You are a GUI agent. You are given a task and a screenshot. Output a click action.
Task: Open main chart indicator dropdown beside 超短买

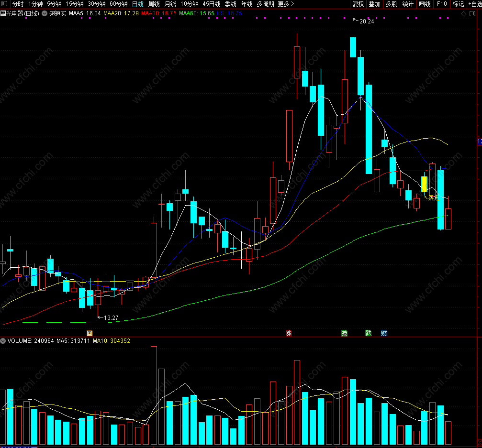(x=45, y=13)
